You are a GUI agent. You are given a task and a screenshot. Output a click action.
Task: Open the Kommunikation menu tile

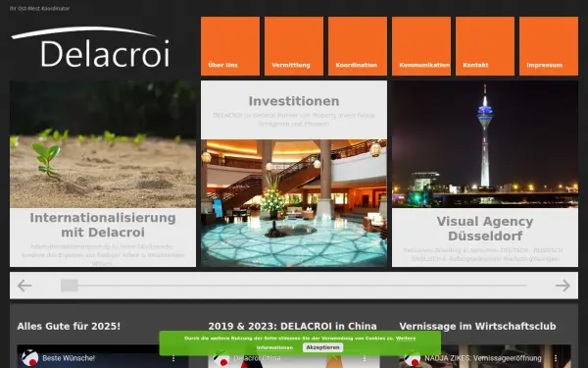(421, 46)
